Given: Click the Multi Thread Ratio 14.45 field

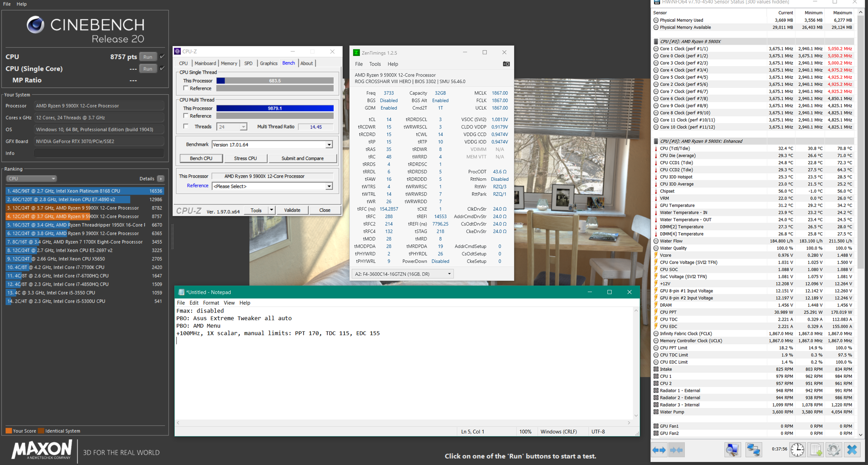Looking at the screenshot, I should coord(315,127).
